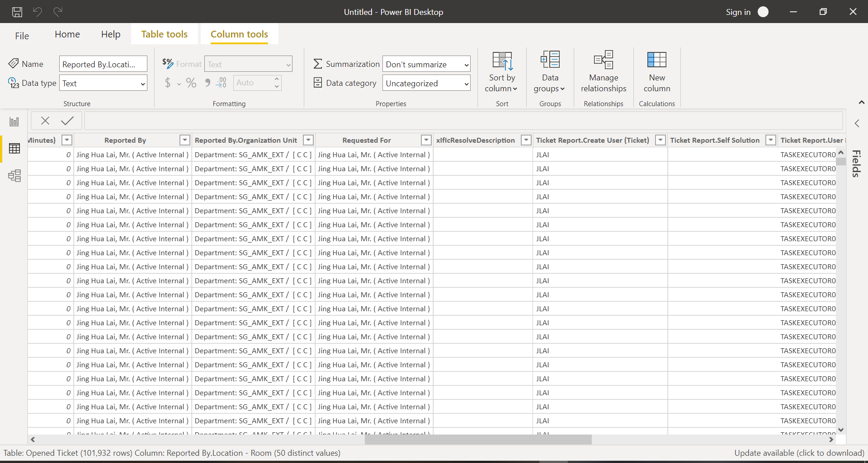
Task: Open the Data type dropdown
Action: pyautogui.click(x=103, y=83)
